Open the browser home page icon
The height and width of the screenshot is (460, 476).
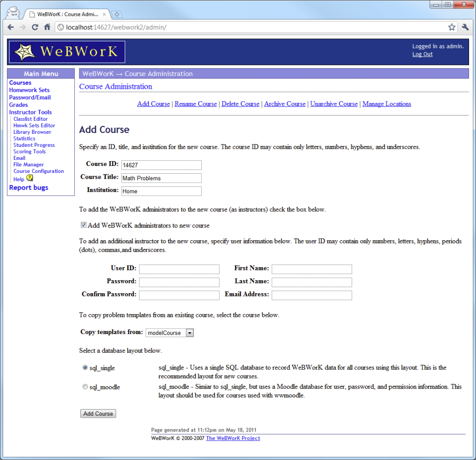pos(47,27)
